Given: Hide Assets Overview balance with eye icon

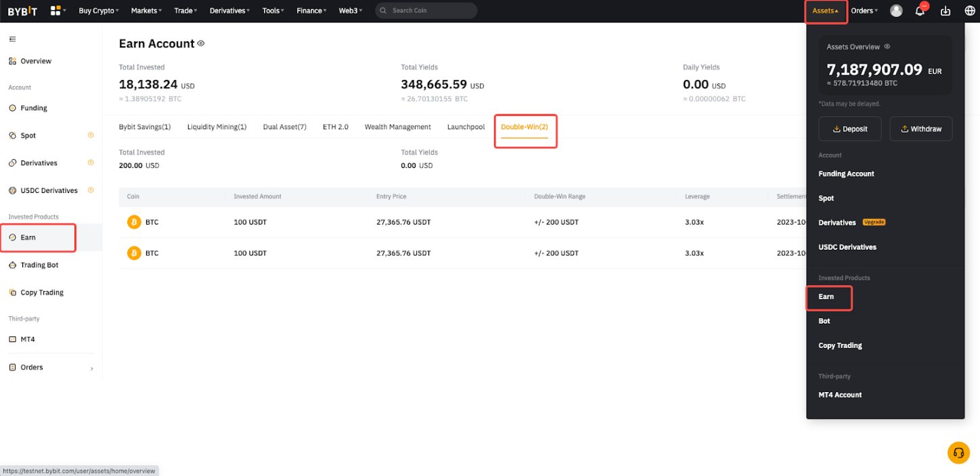Looking at the screenshot, I should click(887, 47).
